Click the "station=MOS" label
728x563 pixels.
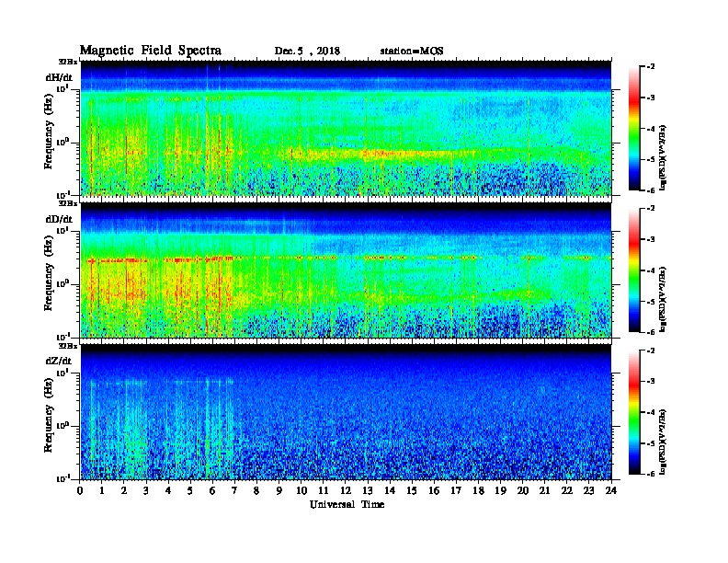click(412, 52)
